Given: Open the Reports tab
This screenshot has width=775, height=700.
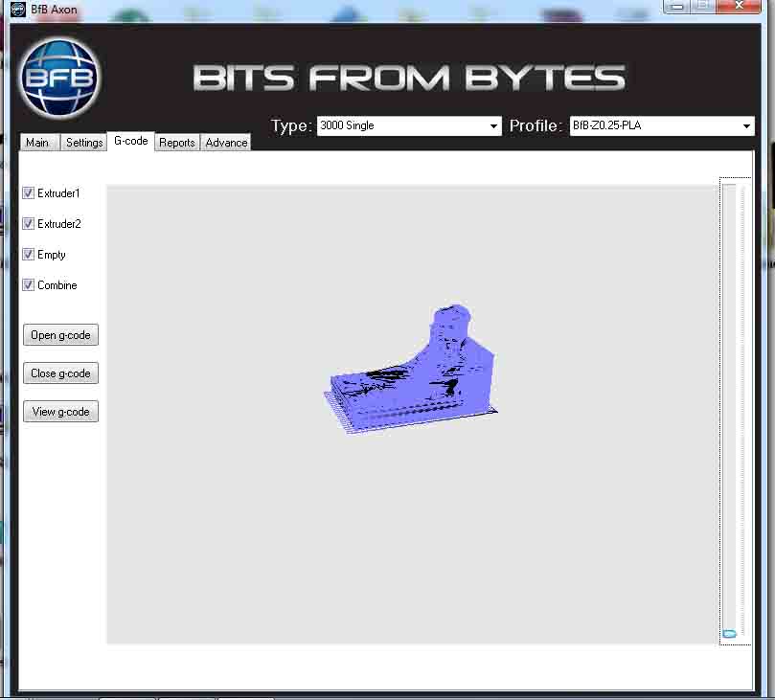Looking at the screenshot, I should [177, 143].
